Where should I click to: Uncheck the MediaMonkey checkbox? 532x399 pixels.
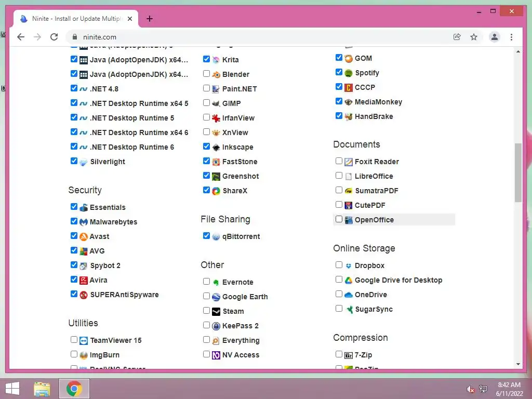(339, 101)
